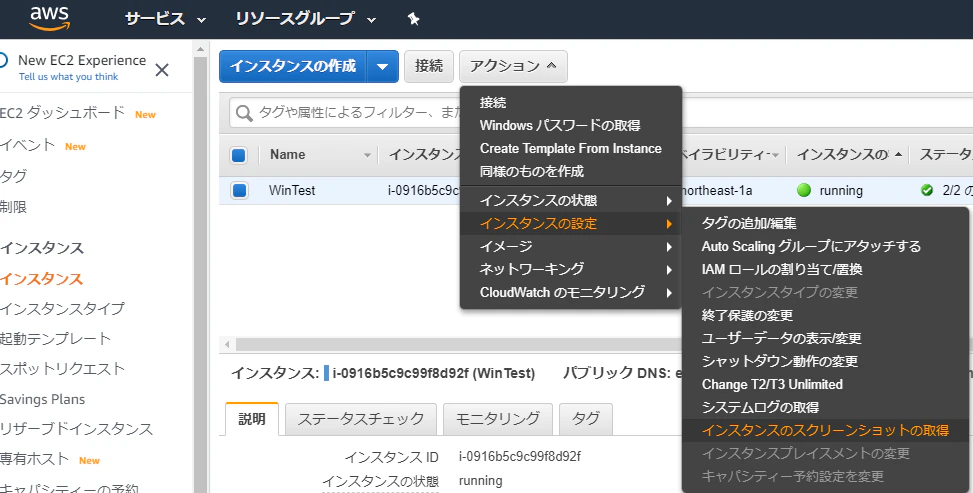
Task: Open the インスタンスの作成 split arrow
Action: click(x=383, y=66)
